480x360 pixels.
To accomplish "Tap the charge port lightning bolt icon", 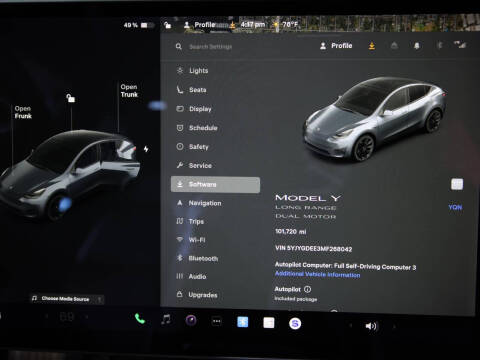I will tap(146, 149).
